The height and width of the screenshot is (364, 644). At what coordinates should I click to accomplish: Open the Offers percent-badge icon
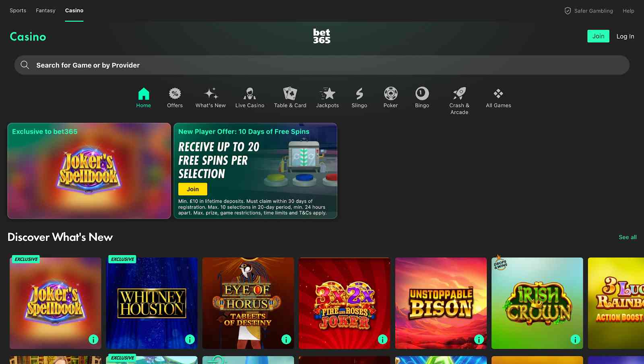175,94
